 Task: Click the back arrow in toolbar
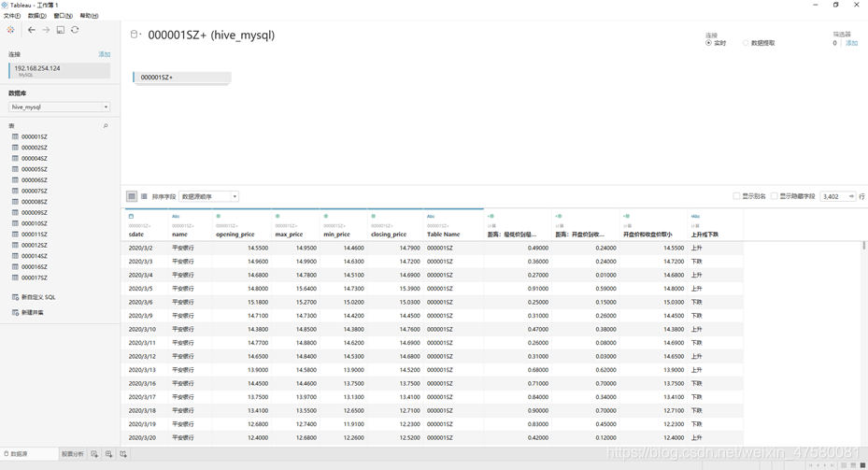(32, 30)
